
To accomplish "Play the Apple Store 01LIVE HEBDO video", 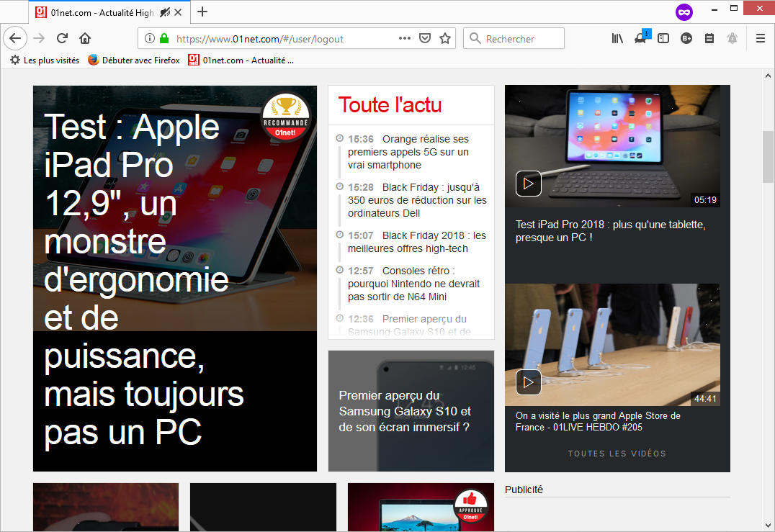I will [529, 382].
